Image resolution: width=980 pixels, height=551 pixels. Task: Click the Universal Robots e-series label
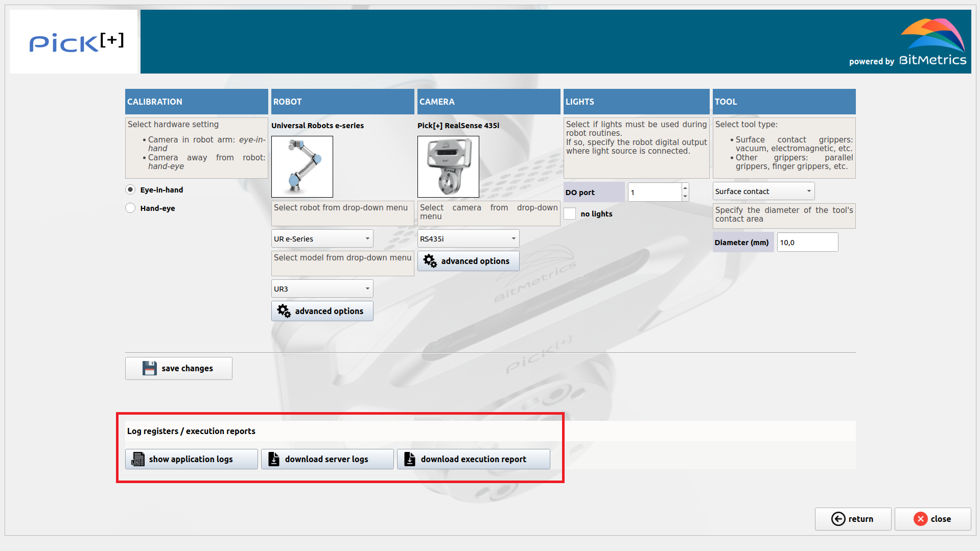tap(318, 126)
